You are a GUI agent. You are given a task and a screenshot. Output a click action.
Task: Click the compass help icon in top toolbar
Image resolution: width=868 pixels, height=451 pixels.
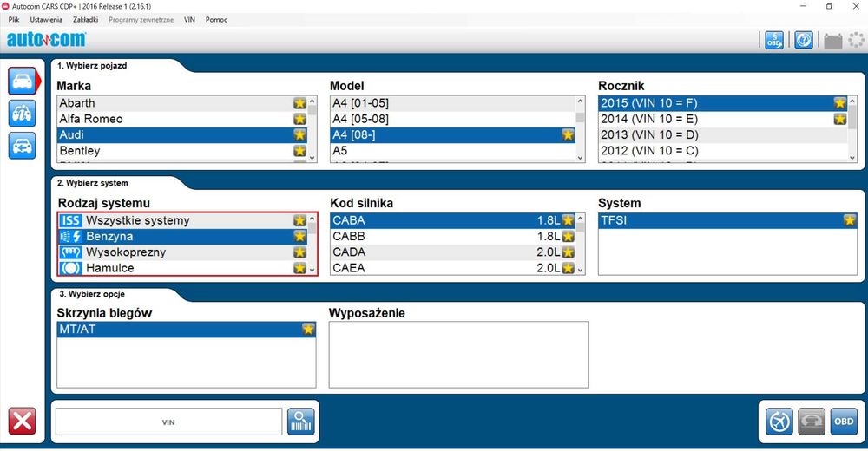[x=804, y=40]
